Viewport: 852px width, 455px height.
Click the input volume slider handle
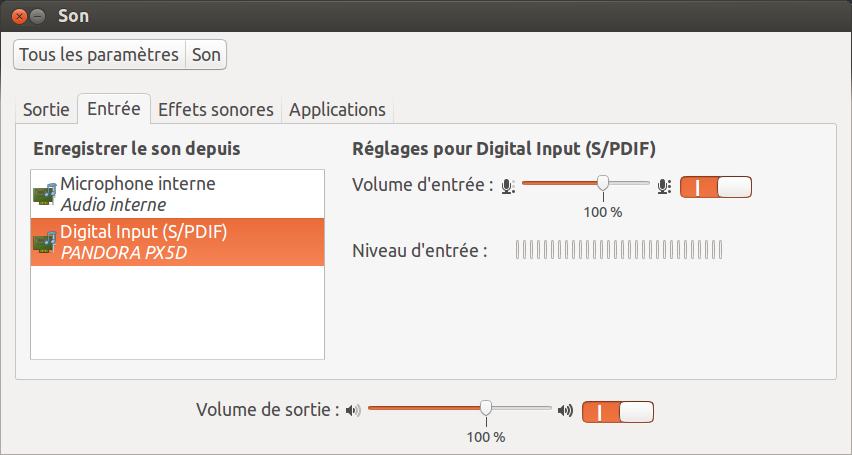pyautogui.click(x=603, y=183)
